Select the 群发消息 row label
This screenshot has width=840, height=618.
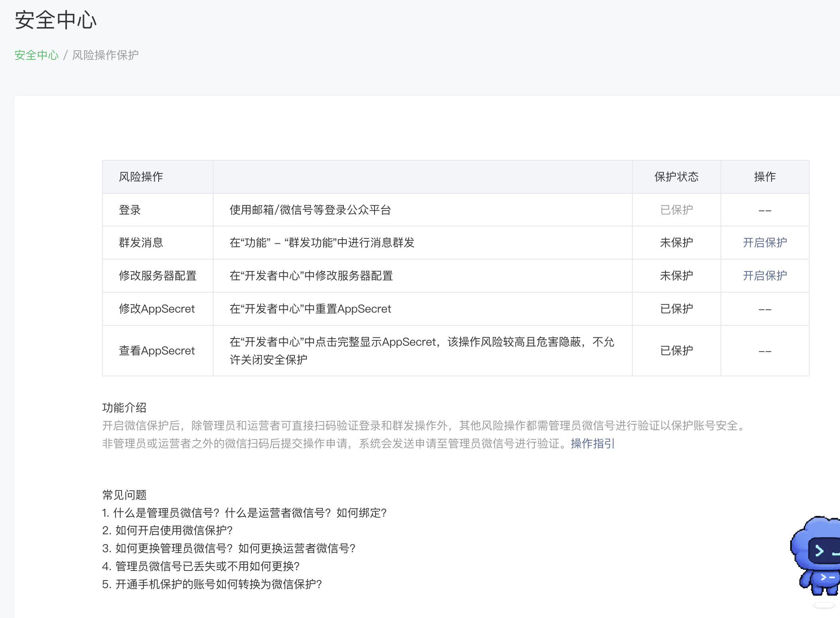coord(141,242)
